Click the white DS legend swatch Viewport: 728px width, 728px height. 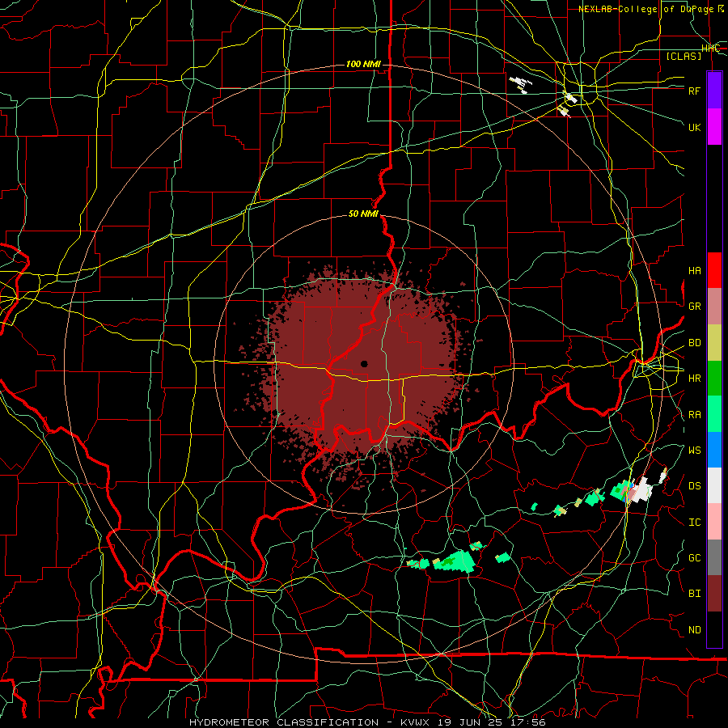pyautogui.click(x=714, y=485)
